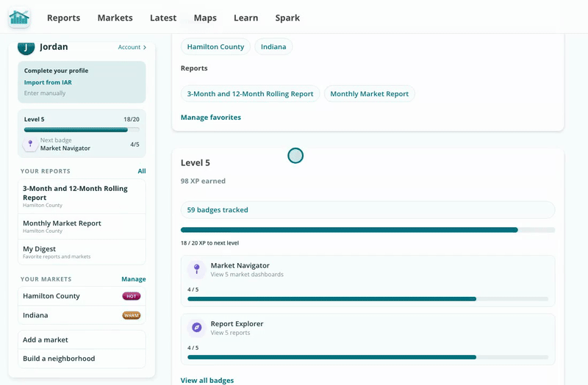Select Hamilton County in Your Markets
The image size is (588, 385).
coord(82,296)
